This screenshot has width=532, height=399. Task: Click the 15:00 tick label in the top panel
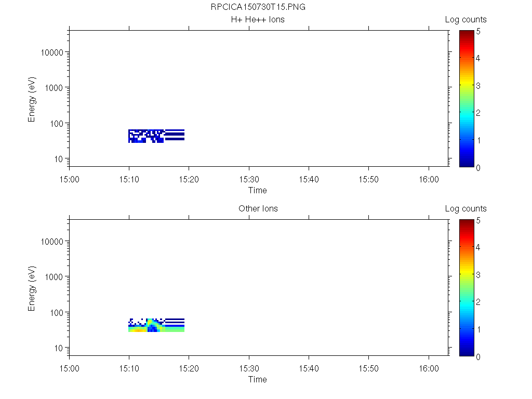pyautogui.click(x=69, y=179)
